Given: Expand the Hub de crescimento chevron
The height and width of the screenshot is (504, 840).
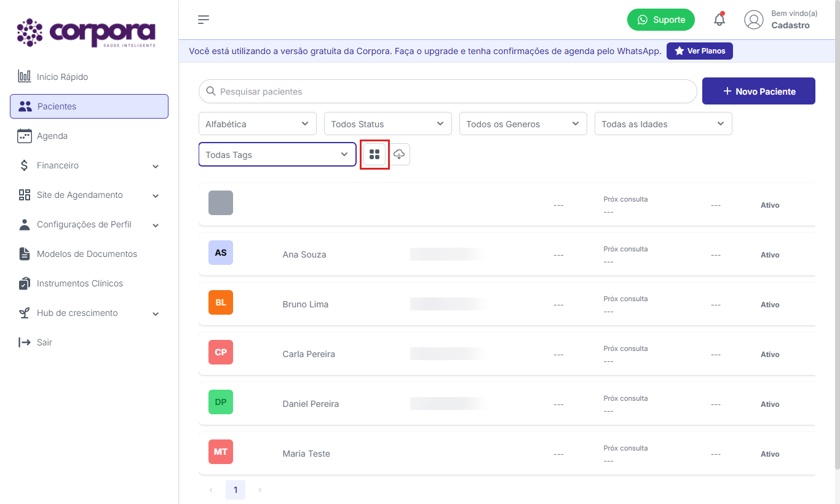Looking at the screenshot, I should (156, 313).
